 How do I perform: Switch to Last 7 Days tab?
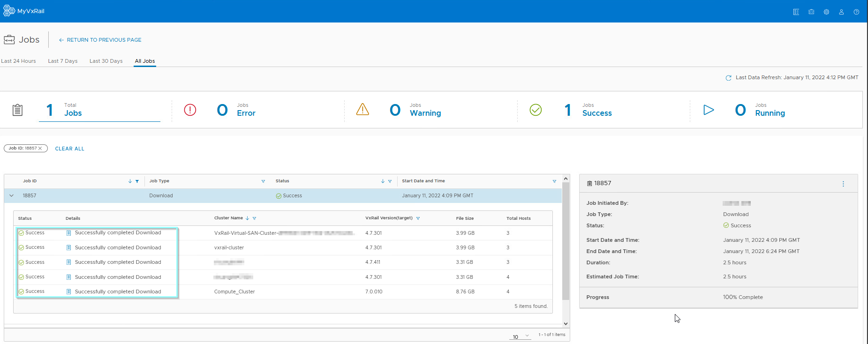pos(63,61)
